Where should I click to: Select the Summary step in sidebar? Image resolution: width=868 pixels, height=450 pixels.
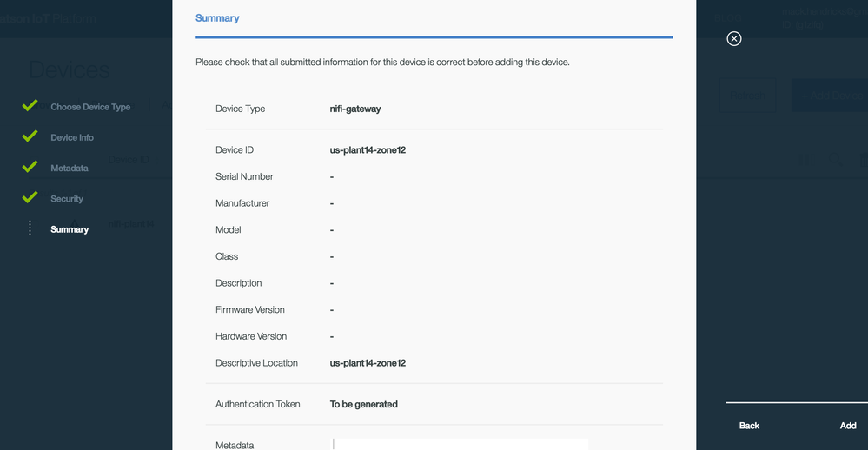click(70, 229)
